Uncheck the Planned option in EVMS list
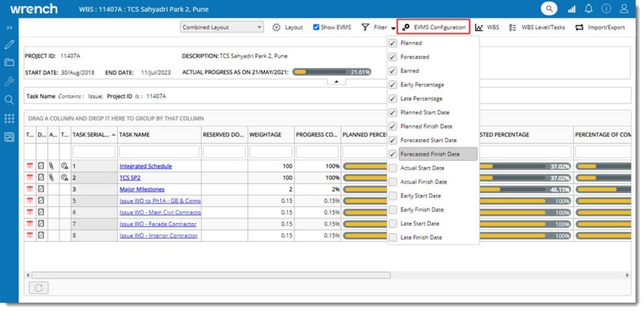The image size is (644, 311). [x=393, y=43]
